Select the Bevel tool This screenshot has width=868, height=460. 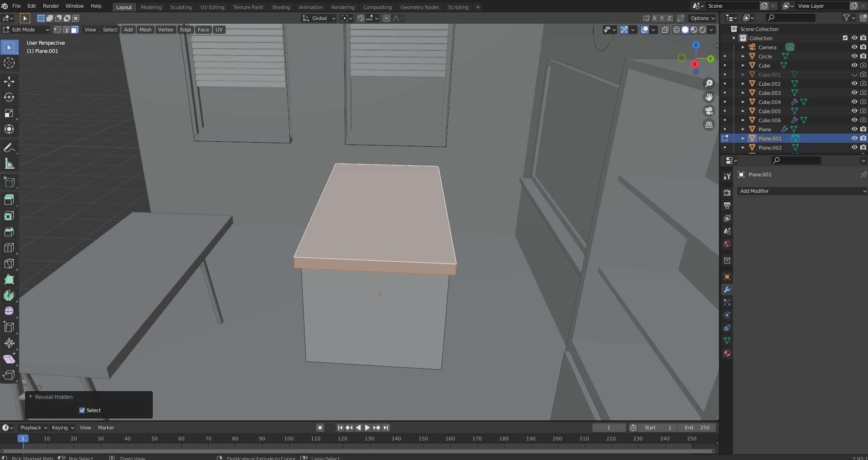click(9, 232)
